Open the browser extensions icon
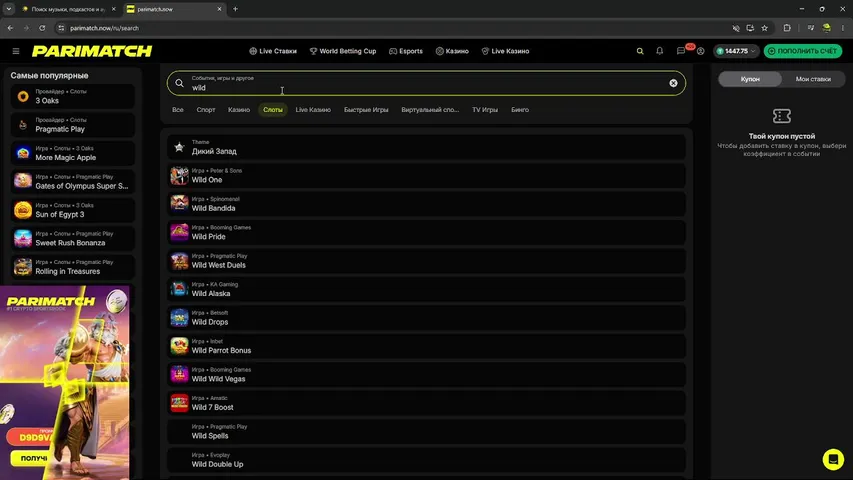Image resolution: width=853 pixels, height=480 pixels. click(787, 28)
